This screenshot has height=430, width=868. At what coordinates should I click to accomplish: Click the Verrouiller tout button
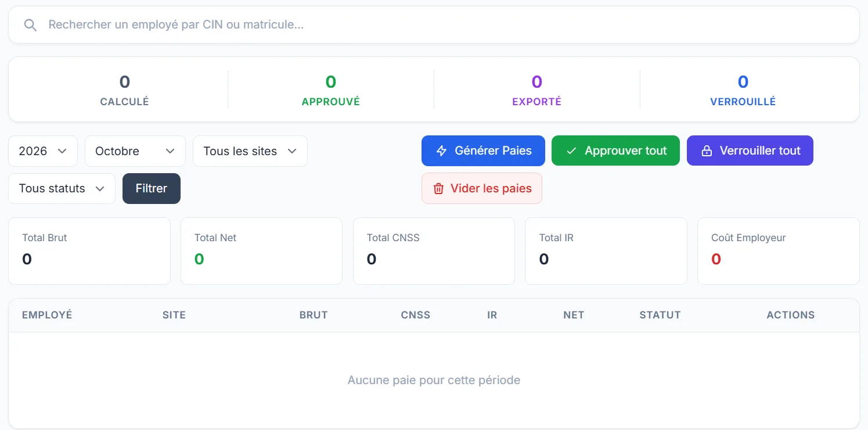[x=750, y=151]
